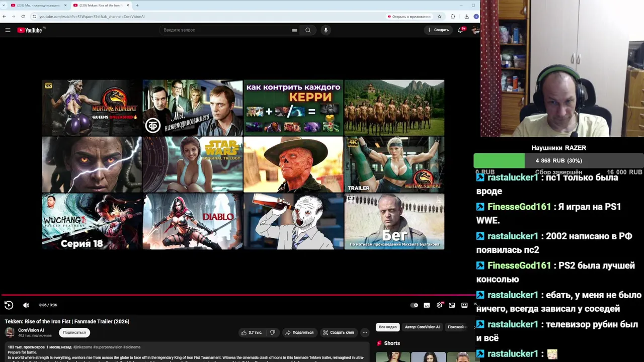
Task: Open the Star Wars Original Trilogy thumbnail
Action: [193, 164]
